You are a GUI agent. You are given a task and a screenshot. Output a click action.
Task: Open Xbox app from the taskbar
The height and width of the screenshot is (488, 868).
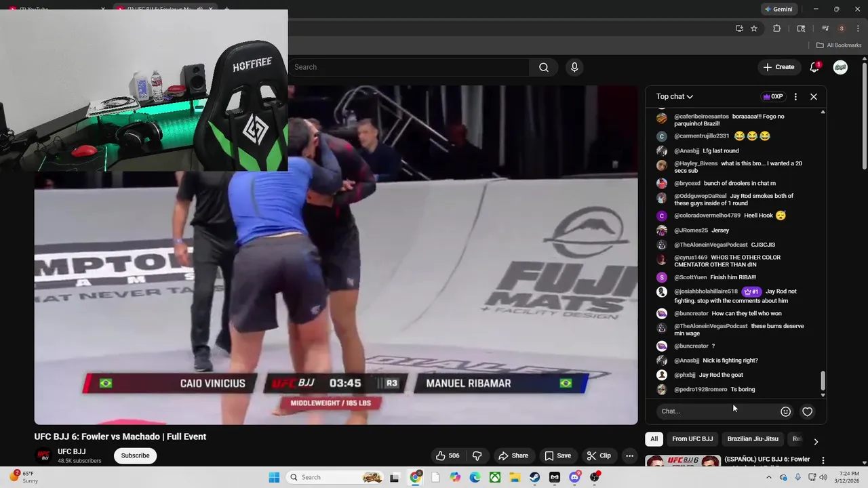(x=495, y=477)
